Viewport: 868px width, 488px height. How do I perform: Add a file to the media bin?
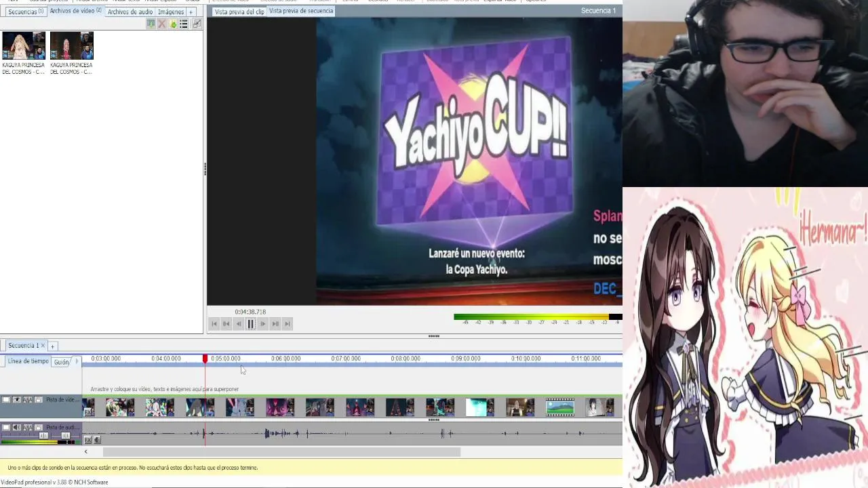point(173,24)
